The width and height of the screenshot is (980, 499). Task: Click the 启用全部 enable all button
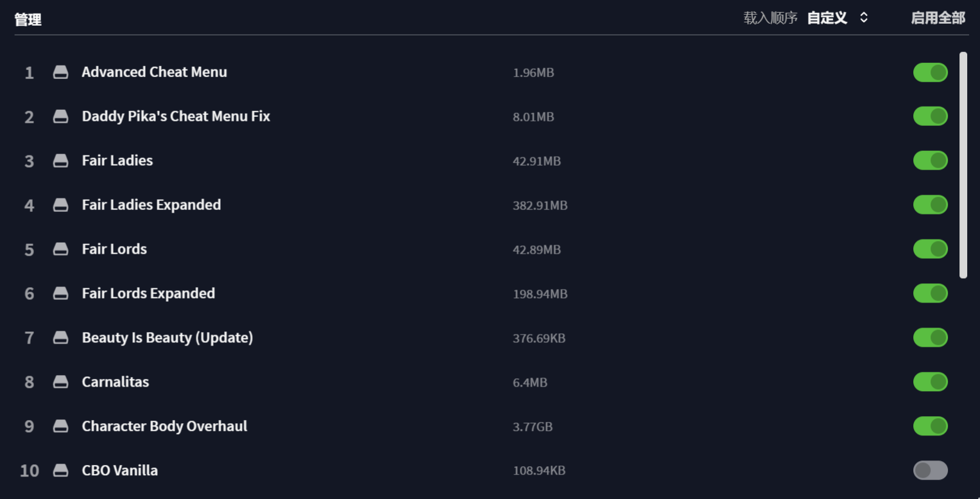pyautogui.click(x=938, y=18)
